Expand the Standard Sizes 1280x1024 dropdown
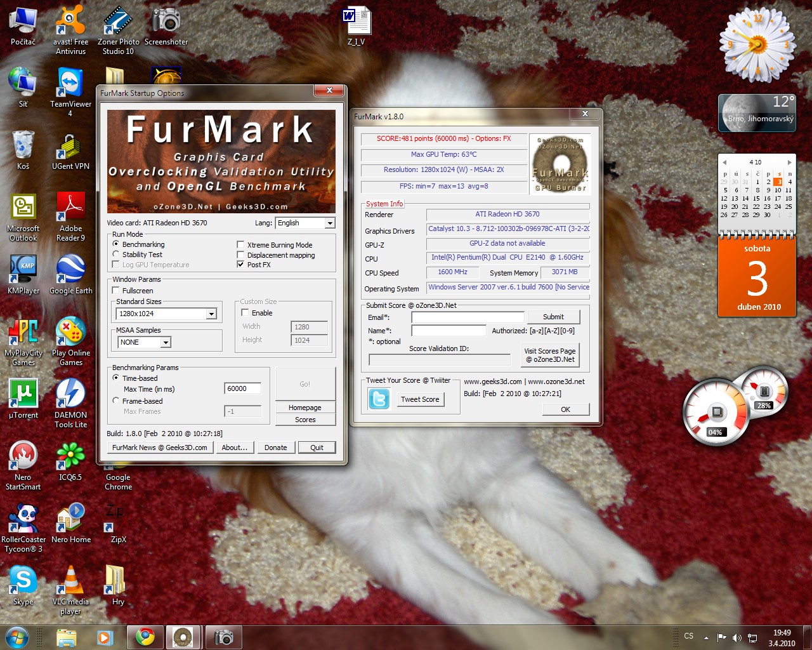Viewport: 812px width, 650px height. (211, 314)
